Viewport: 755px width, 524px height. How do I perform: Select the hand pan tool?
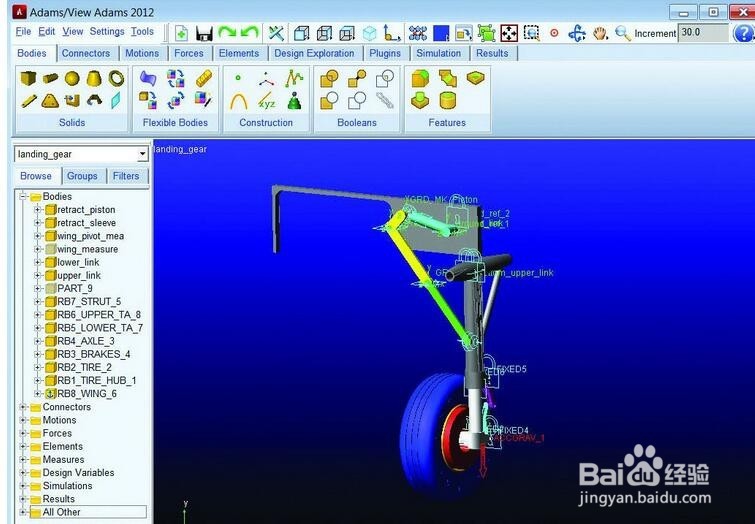point(600,33)
